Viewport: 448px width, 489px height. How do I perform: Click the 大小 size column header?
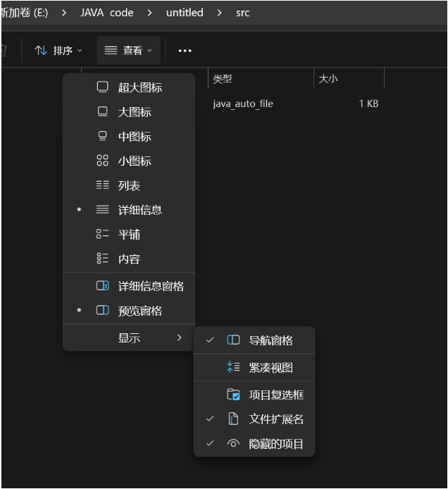click(349, 79)
